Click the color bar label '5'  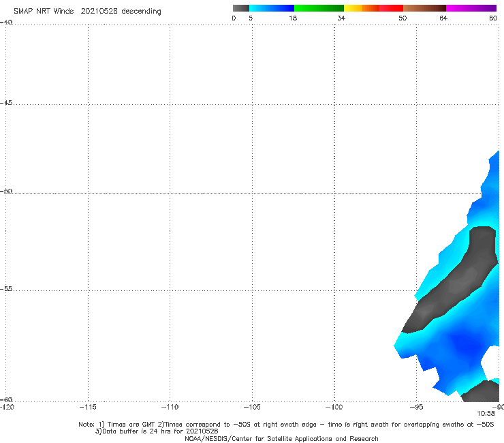coord(251,18)
